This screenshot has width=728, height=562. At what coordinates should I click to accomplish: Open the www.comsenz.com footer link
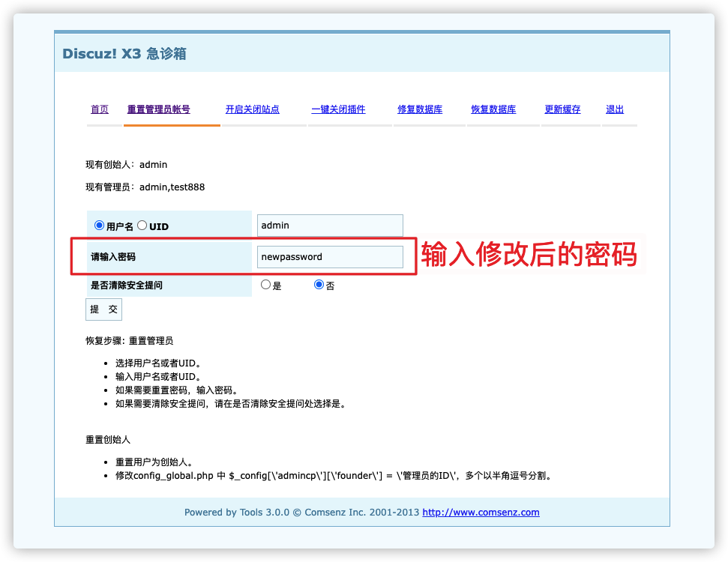click(481, 513)
